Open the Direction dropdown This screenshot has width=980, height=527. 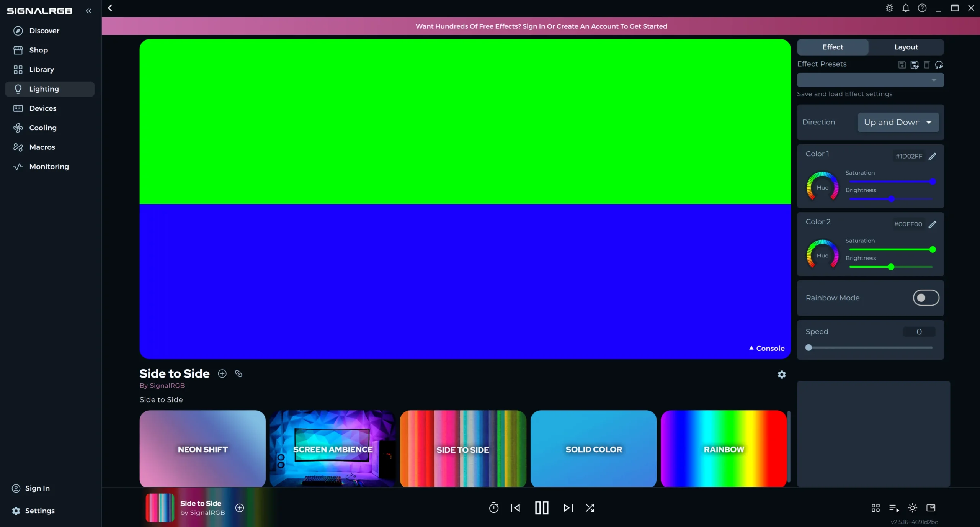pyautogui.click(x=898, y=122)
